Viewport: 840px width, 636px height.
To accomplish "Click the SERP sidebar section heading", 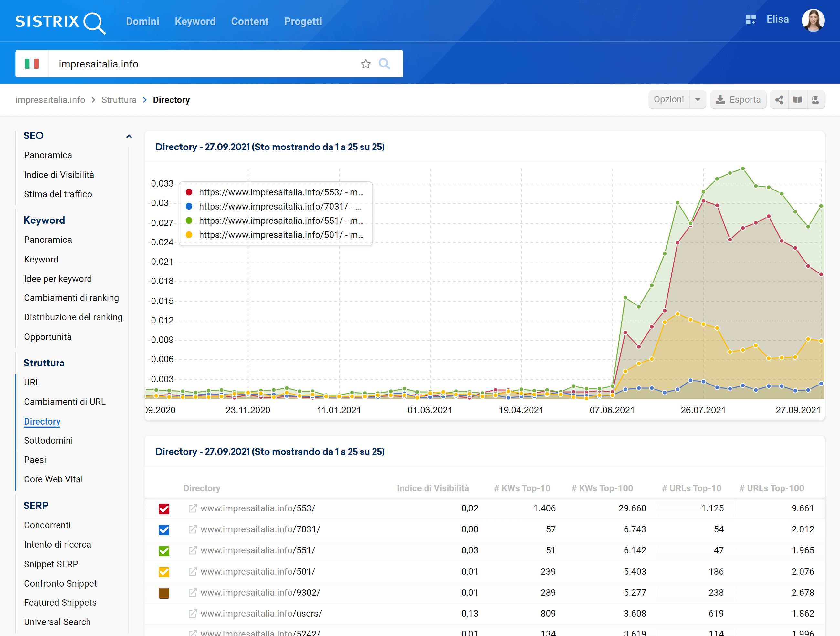I will point(36,506).
